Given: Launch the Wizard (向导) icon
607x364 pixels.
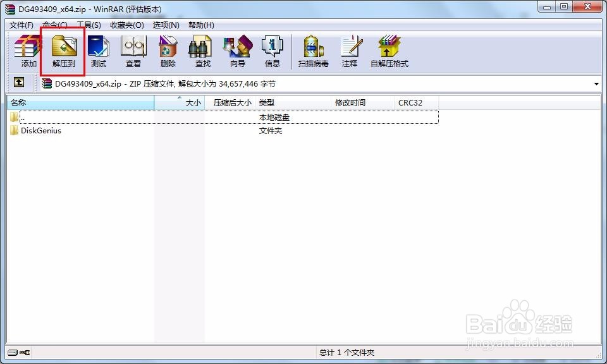Looking at the screenshot, I should click(237, 51).
